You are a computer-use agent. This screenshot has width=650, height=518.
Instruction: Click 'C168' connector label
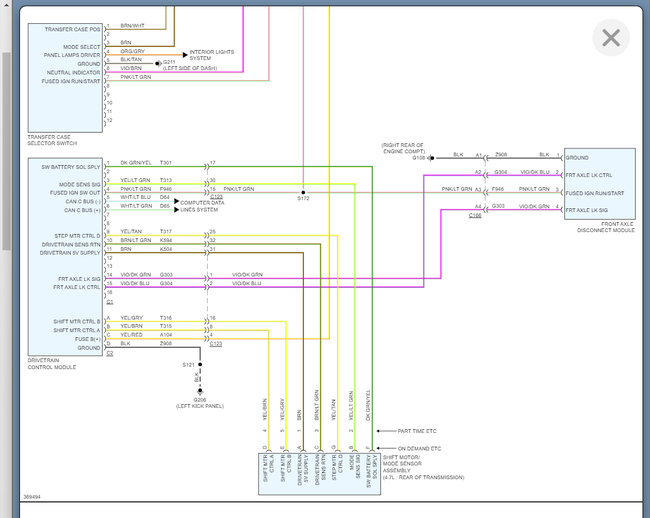click(475, 215)
